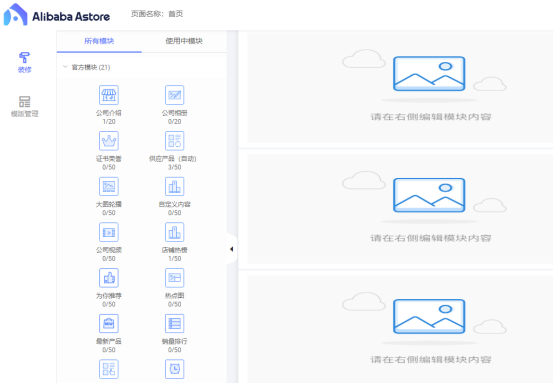The image size is (554, 383).
Task: Click the 最新产品 label text
Action: [x=109, y=341]
